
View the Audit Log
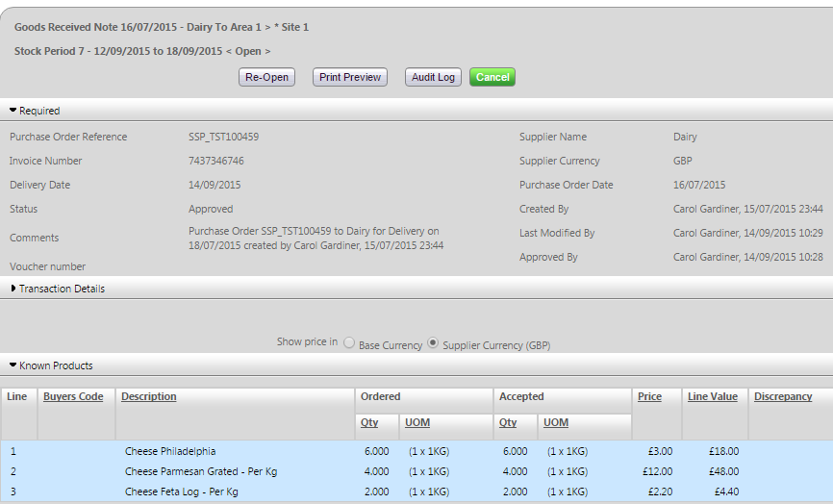433,77
